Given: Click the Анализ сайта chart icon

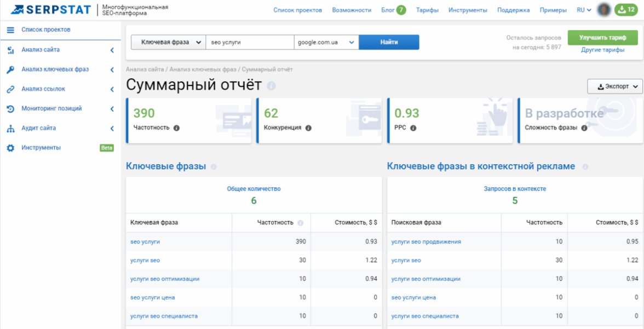Looking at the screenshot, I should click(x=10, y=50).
